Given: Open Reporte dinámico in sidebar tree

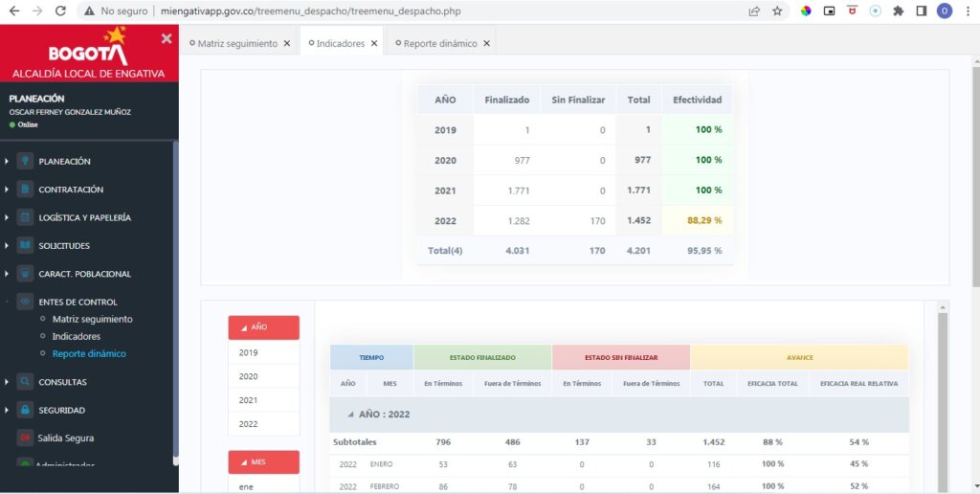Looking at the screenshot, I should click(89, 354).
